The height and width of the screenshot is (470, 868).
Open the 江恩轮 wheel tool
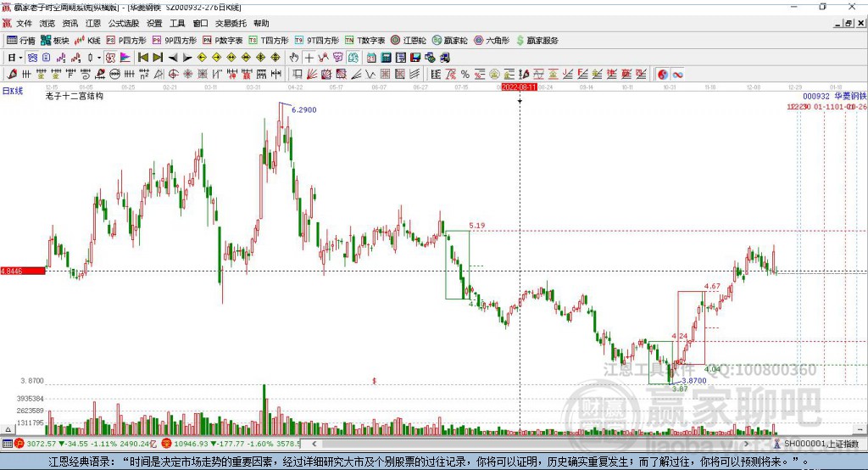[x=409, y=41]
